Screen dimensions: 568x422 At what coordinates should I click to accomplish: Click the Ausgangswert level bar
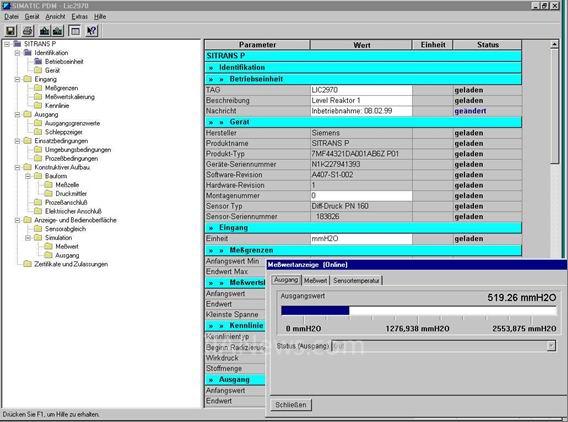click(x=418, y=310)
